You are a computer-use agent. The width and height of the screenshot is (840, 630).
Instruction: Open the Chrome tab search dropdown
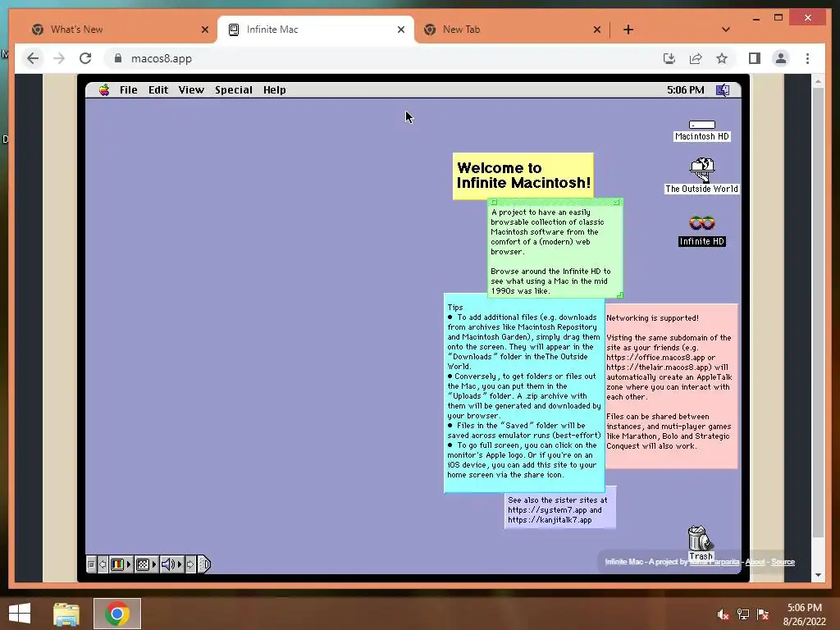pyautogui.click(x=725, y=30)
